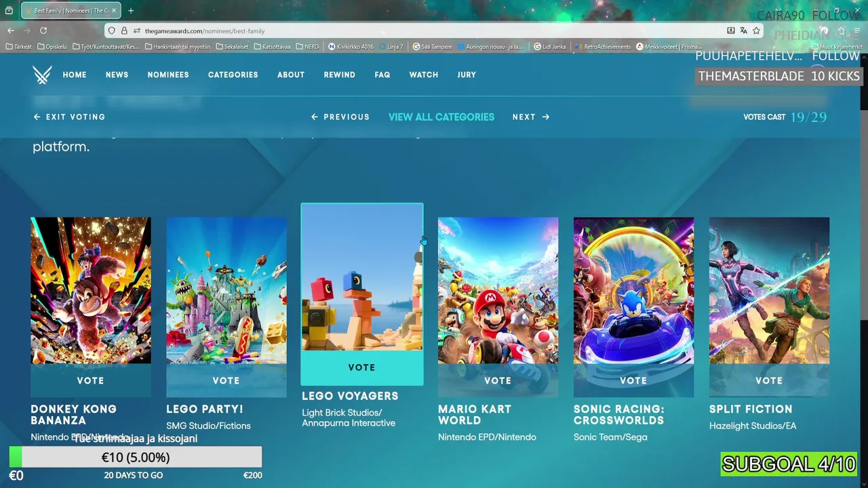Open the Firefox tab list button

click(x=9, y=11)
